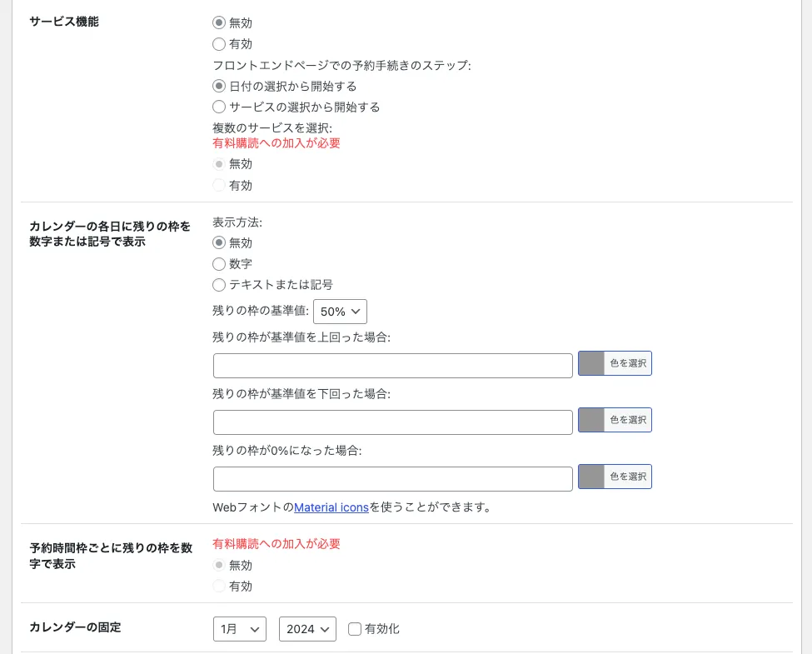Image resolution: width=812 pixels, height=654 pixels.
Task: Select 数字 display method radio
Action: click(219, 264)
